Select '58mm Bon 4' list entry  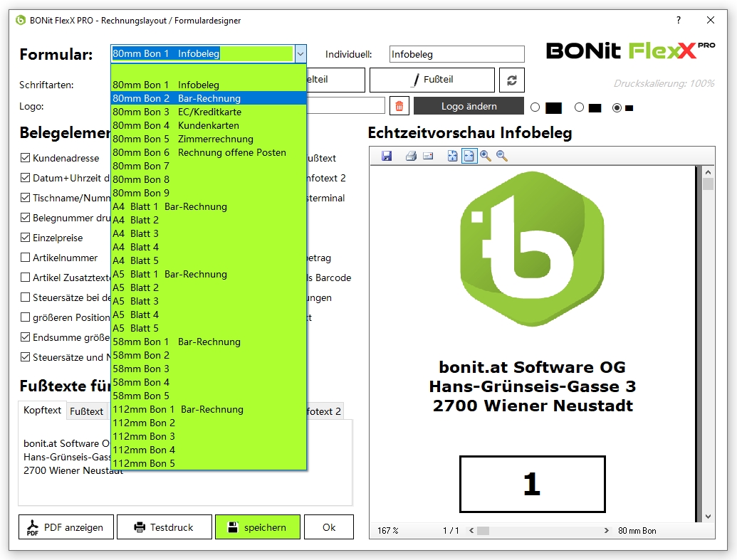point(209,382)
